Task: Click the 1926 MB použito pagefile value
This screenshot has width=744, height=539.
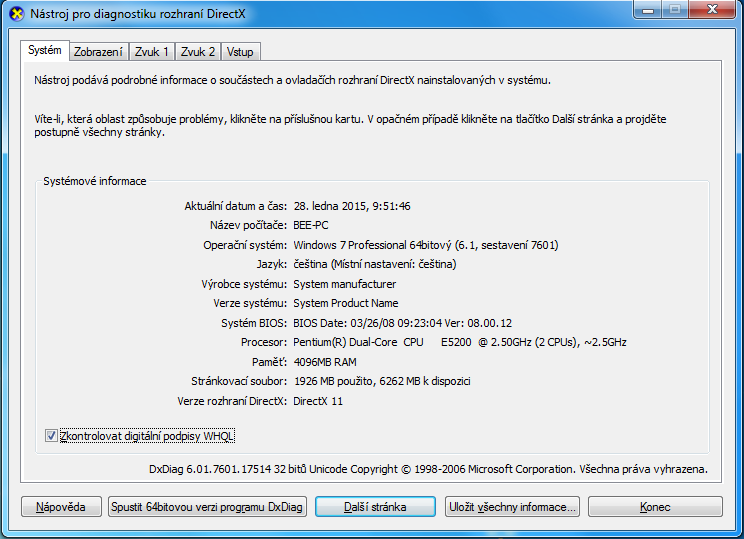Action: [382, 381]
